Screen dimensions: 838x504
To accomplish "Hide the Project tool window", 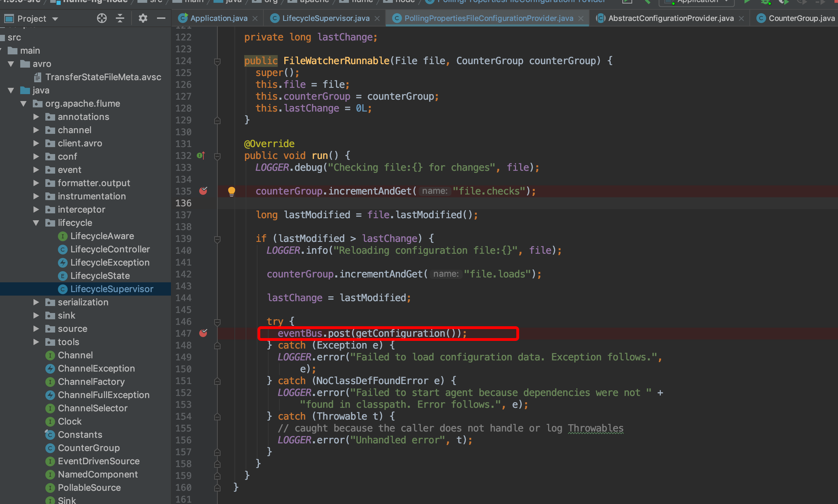I will [x=161, y=18].
